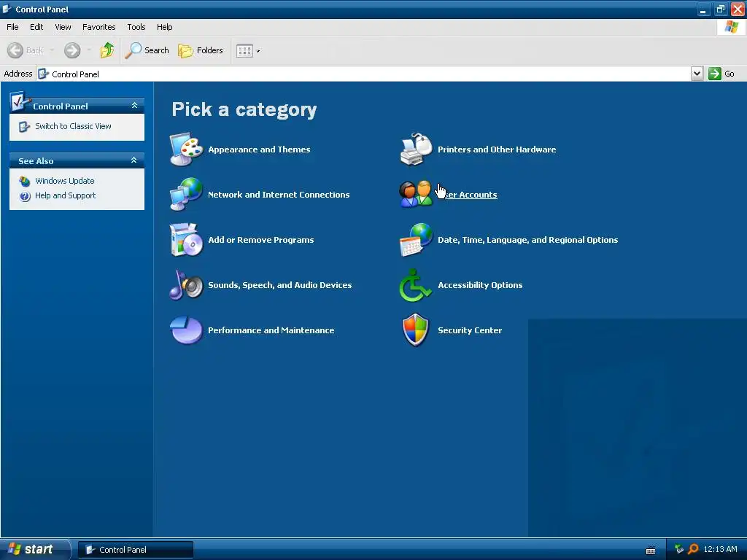Viewport: 747px width, 560px height.
Task: Toggle the Folders pane toolbar button
Action: pyautogui.click(x=200, y=50)
